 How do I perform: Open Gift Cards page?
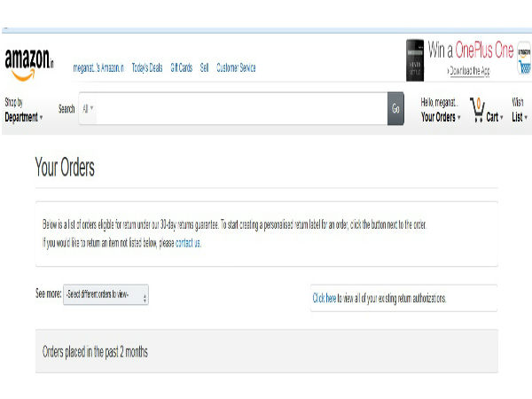click(181, 68)
